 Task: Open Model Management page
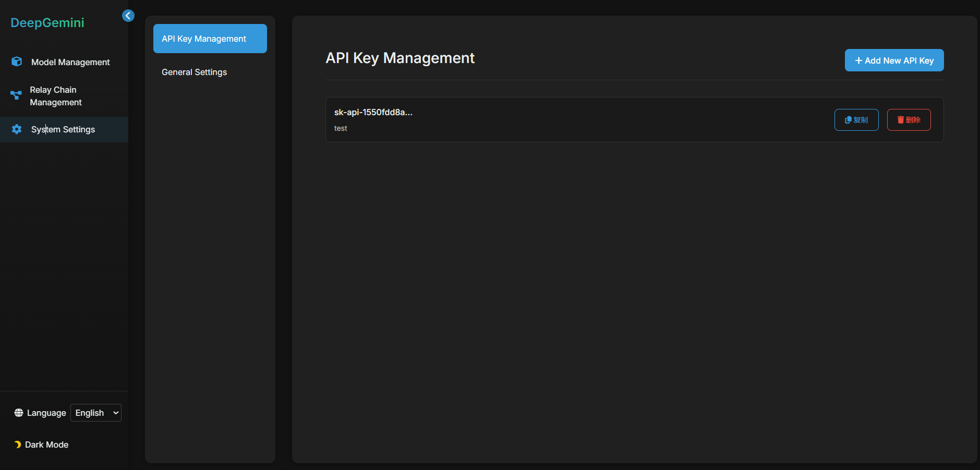coord(64,62)
